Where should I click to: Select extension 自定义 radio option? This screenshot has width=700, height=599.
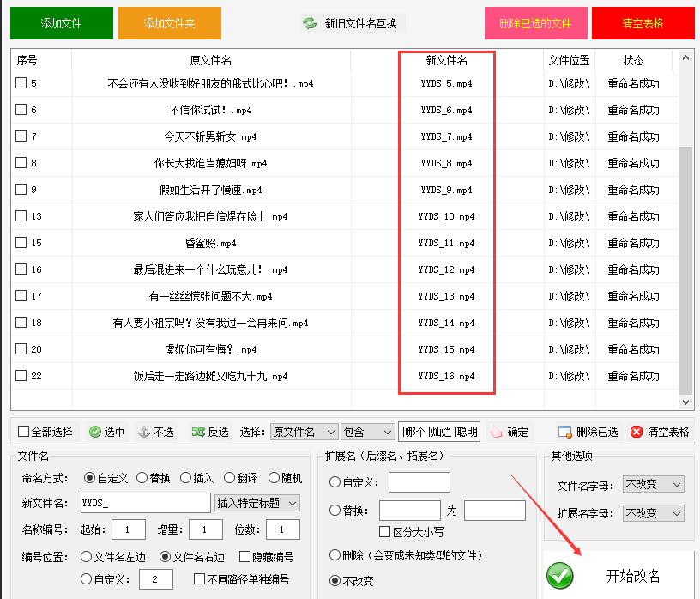coord(335,482)
